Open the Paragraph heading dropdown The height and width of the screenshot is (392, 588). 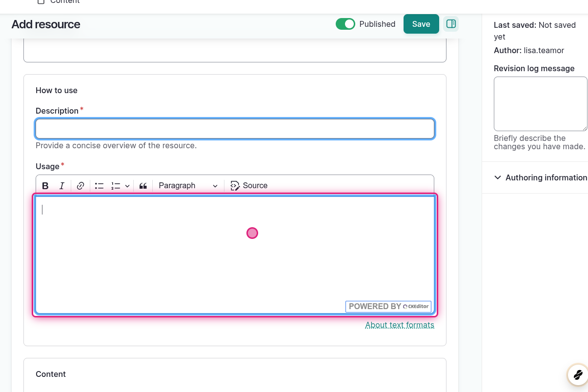pos(188,186)
